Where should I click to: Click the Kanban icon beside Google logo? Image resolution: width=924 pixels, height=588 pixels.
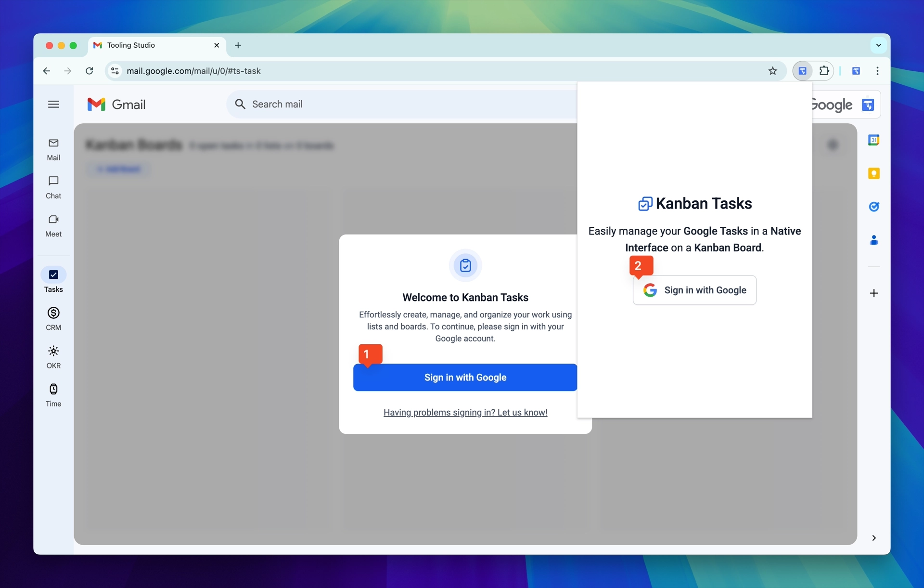tap(868, 105)
